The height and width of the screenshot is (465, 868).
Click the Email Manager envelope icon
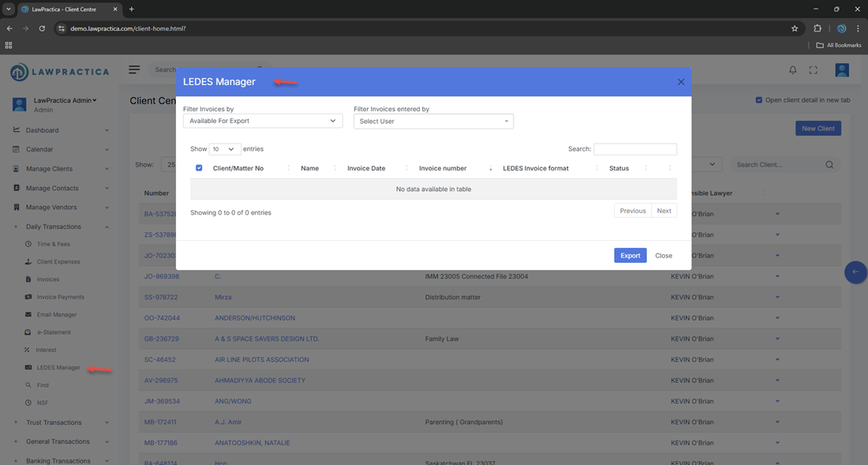click(x=28, y=314)
